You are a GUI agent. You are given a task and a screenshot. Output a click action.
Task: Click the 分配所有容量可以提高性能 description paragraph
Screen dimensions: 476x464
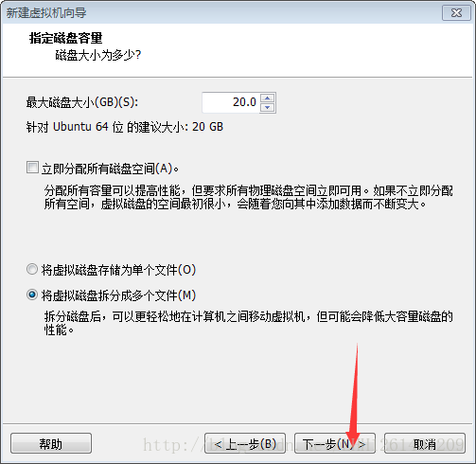(249, 197)
